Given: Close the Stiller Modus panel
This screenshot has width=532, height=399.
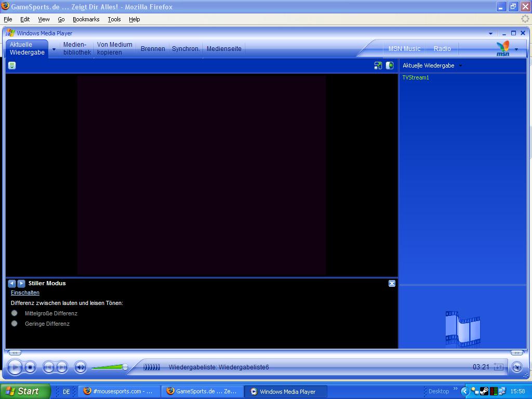Looking at the screenshot, I should [x=392, y=283].
